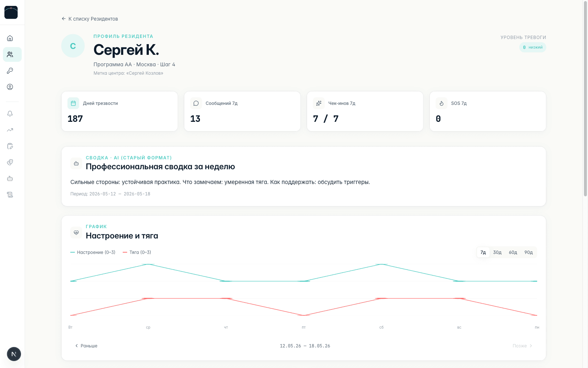Open the home icon in sidebar

click(10, 38)
